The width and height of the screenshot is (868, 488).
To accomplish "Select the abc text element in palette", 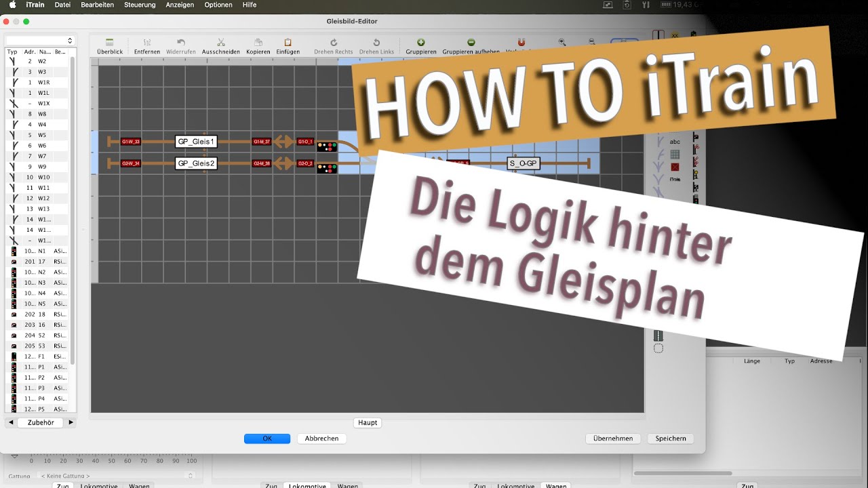I will click(x=675, y=142).
